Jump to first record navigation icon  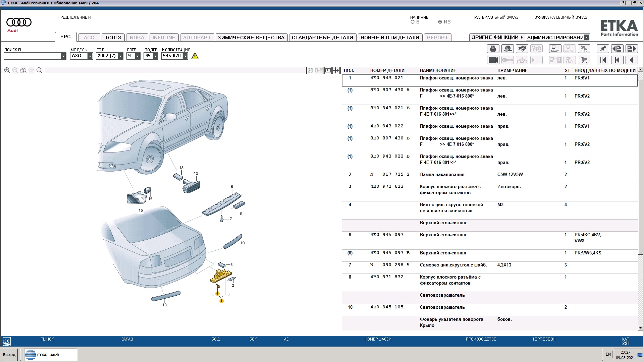point(603,60)
